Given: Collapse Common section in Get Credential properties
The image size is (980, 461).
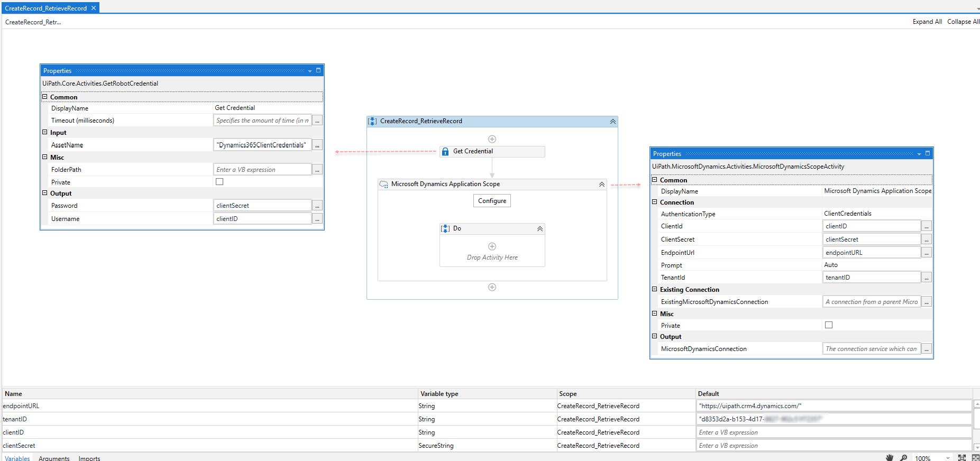Looking at the screenshot, I should click(45, 97).
